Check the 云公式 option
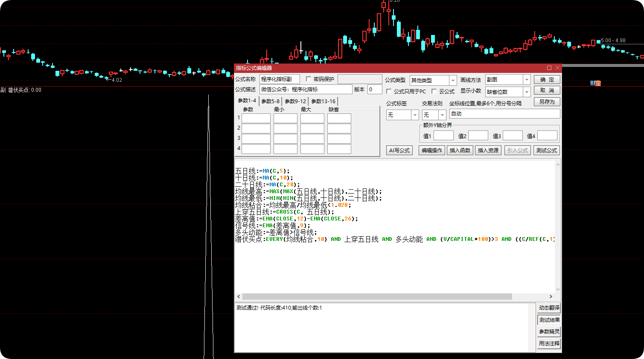The height and width of the screenshot is (359, 644). [x=434, y=91]
